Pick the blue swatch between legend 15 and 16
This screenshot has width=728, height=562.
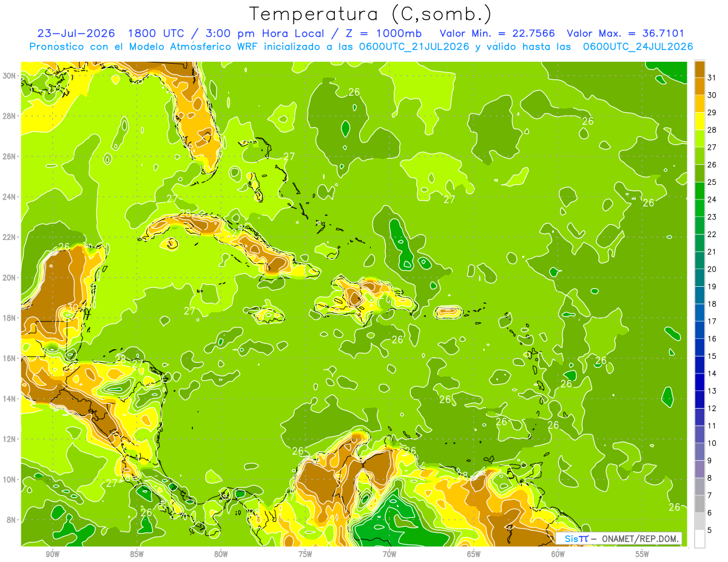[x=699, y=347]
